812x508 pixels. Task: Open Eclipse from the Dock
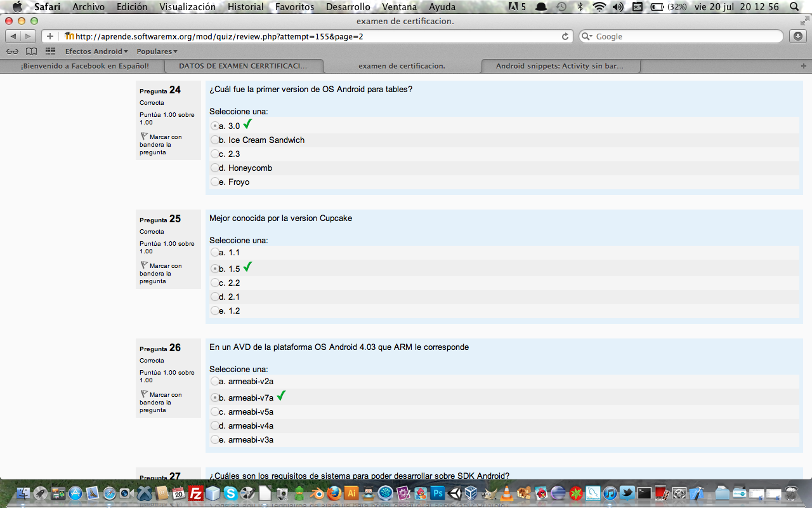(558, 493)
